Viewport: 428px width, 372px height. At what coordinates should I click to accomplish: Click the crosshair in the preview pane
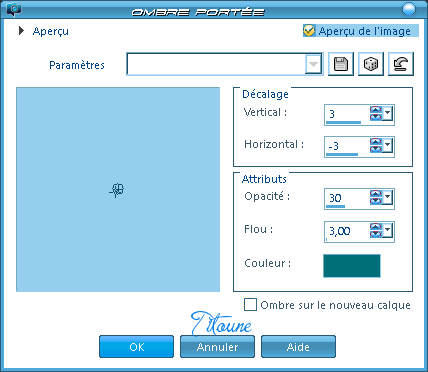point(117,190)
